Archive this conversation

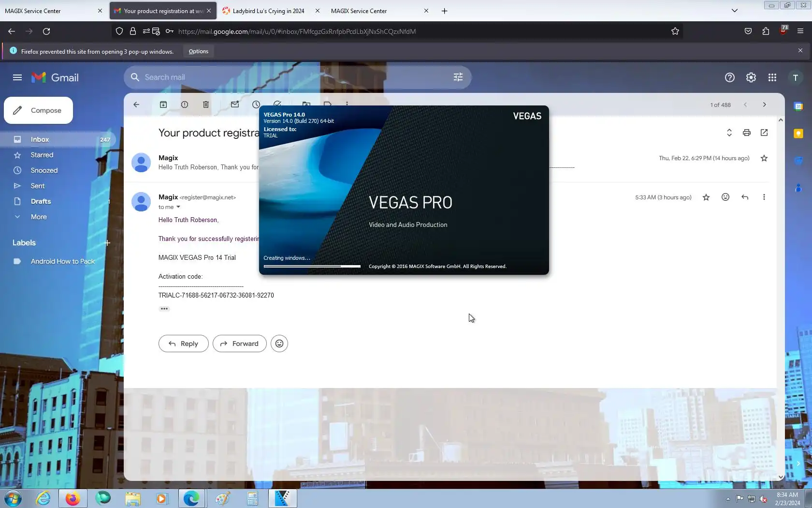tap(163, 105)
